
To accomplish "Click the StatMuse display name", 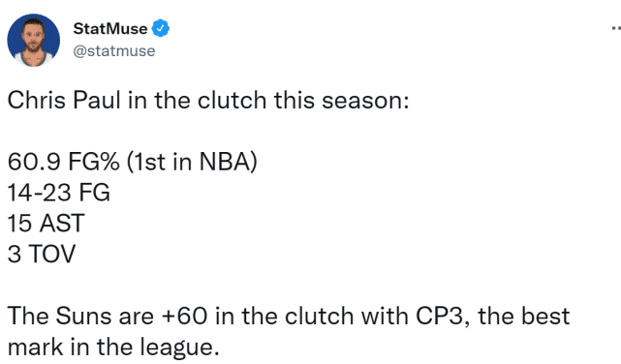I will click(x=110, y=28).
